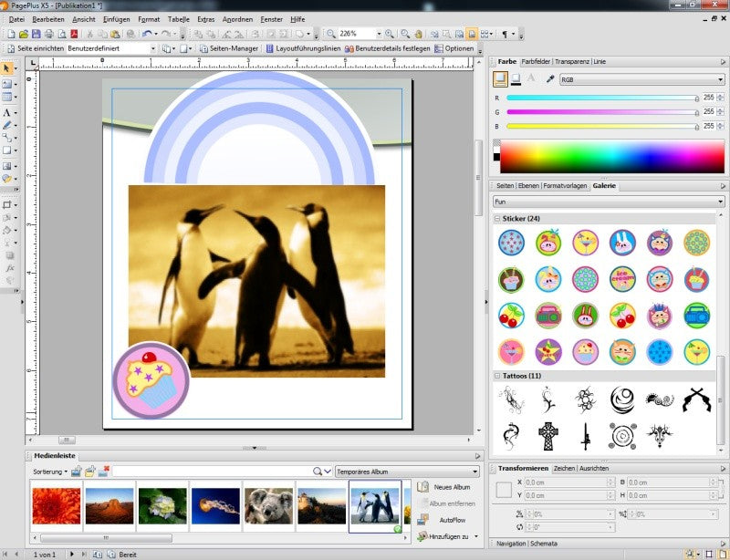Screen dimensions: 730x560
Task: Collapse the Tattoos (11) section
Action: [x=497, y=376]
